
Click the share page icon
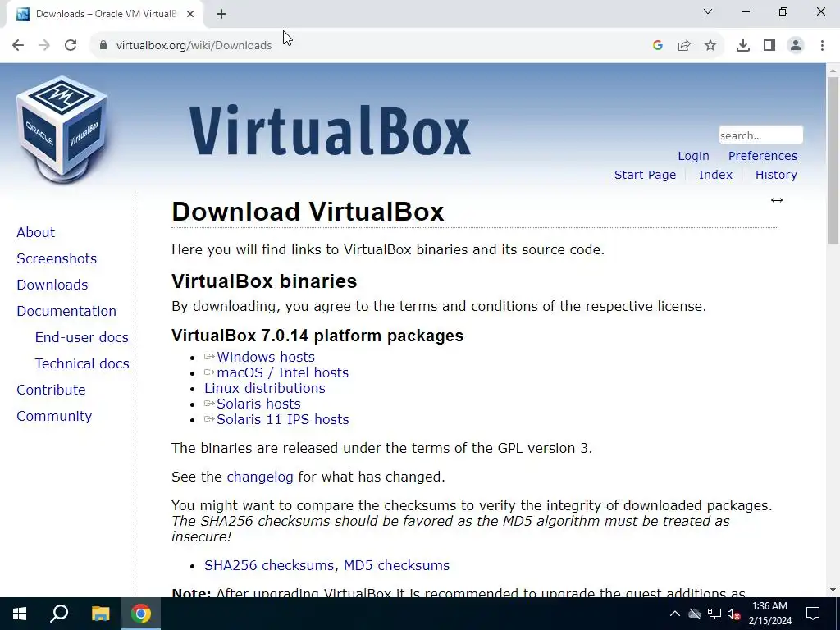tap(684, 46)
